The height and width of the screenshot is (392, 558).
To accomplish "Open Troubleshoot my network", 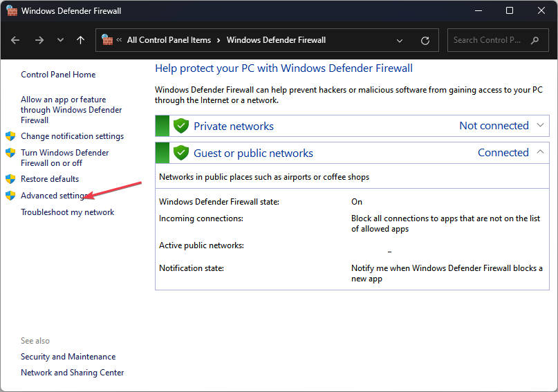I will 67,212.
